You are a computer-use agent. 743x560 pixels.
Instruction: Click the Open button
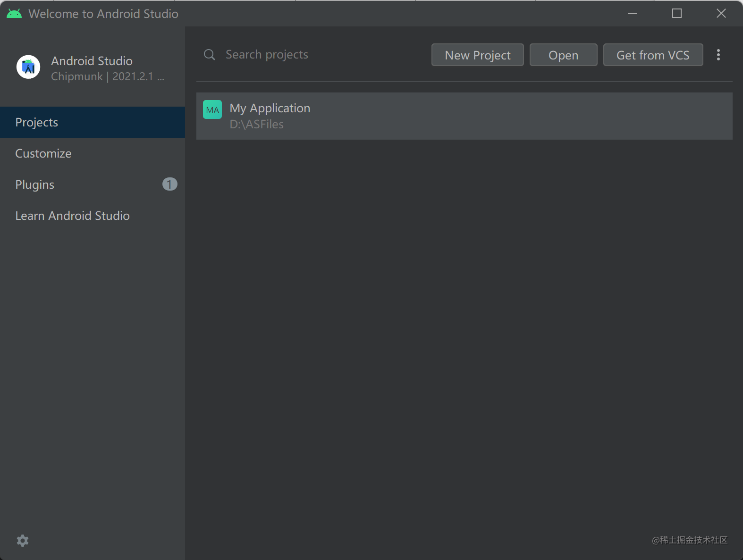[x=564, y=55]
